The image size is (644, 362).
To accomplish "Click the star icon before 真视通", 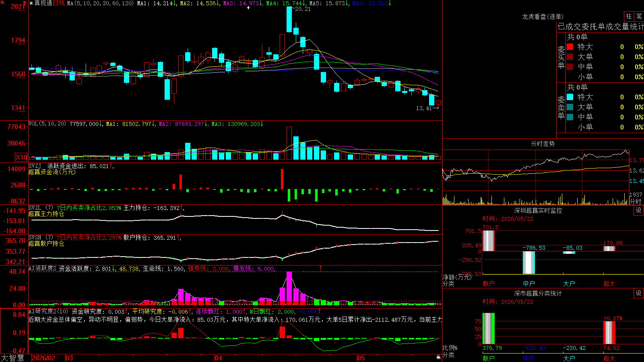I will click(x=31, y=3).
